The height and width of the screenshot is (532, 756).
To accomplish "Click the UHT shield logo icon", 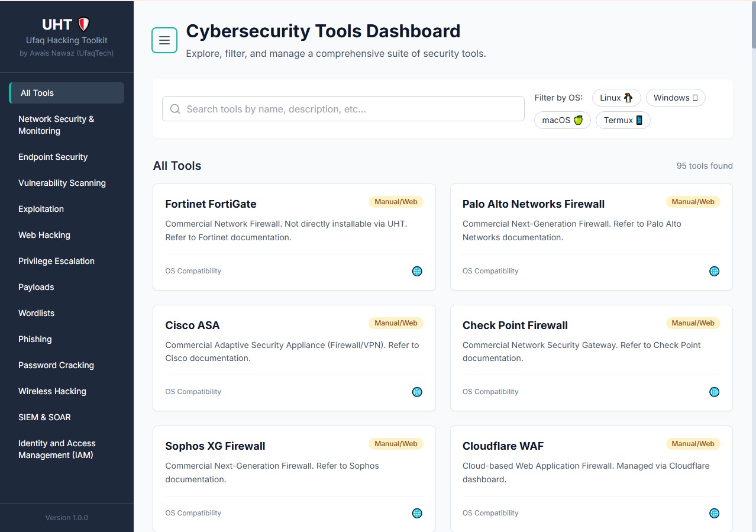I will tap(83, 25).
